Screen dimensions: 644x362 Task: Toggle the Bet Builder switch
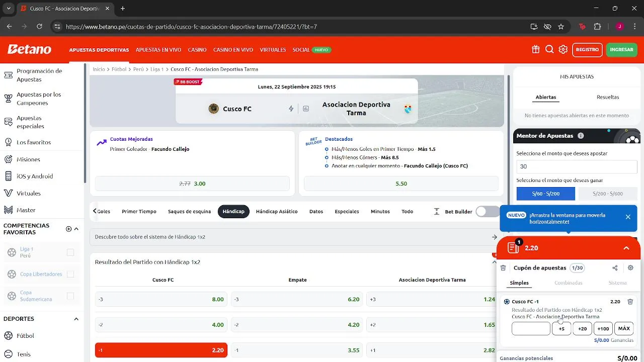[x=487, y=212]
